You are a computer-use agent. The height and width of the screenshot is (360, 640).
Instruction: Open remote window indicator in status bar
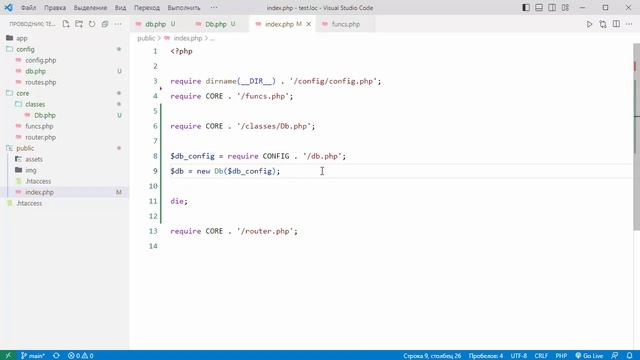[x=8, y=356]
